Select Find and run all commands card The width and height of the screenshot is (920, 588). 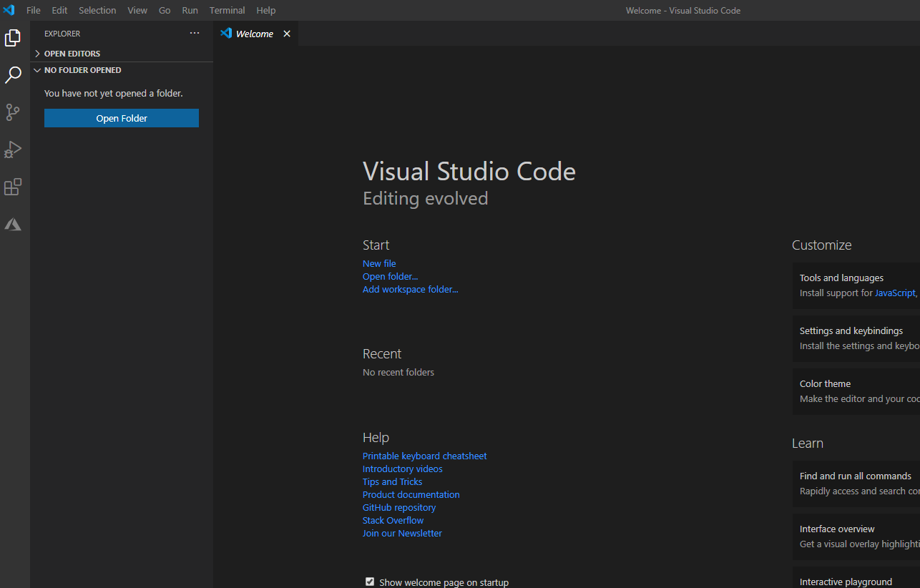pos(856,484)
